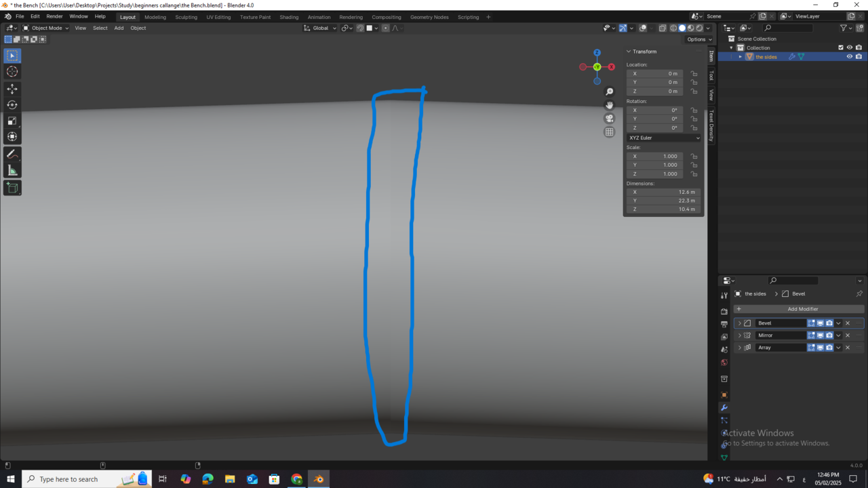The image size is (868, 488).
Task: Click the wrench Modifier Properties icon
Action: click(x=724, y=407)
